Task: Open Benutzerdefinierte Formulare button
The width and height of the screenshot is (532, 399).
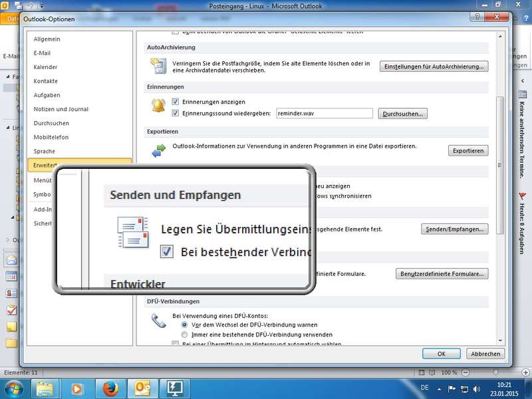Action: 442,274
